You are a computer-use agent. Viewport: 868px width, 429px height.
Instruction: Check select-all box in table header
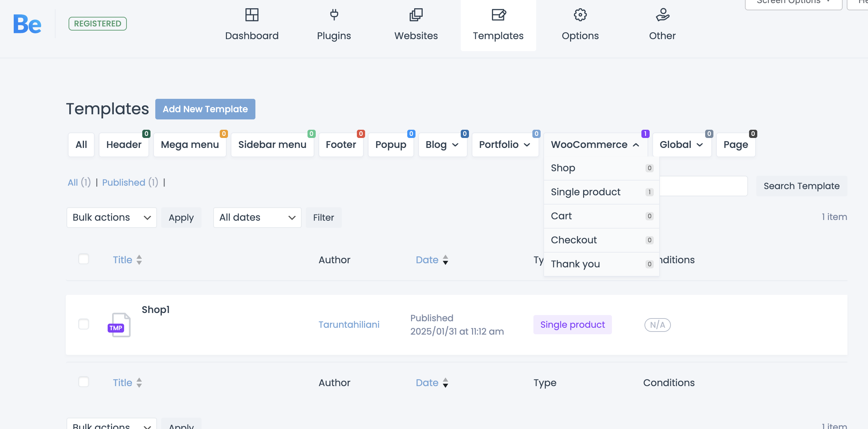[84, 259]
